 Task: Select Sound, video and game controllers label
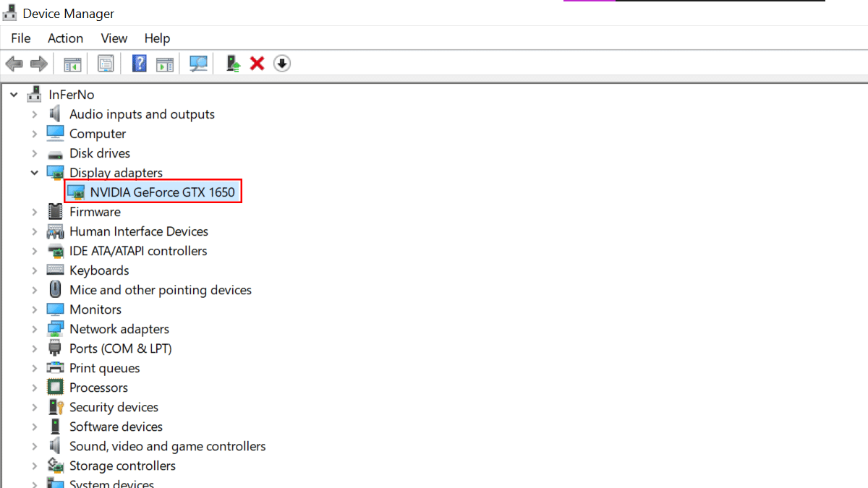click(x=168, y=446)
